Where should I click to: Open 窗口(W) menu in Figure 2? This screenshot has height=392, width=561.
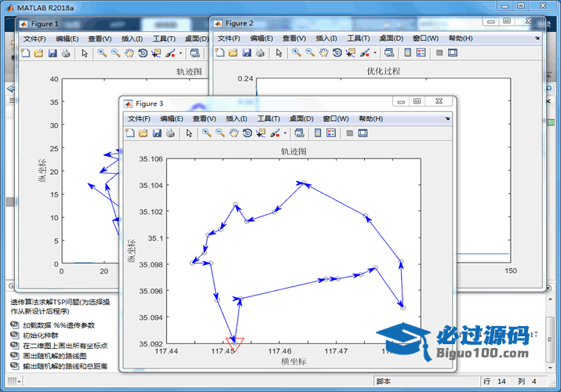click(425, 38)
